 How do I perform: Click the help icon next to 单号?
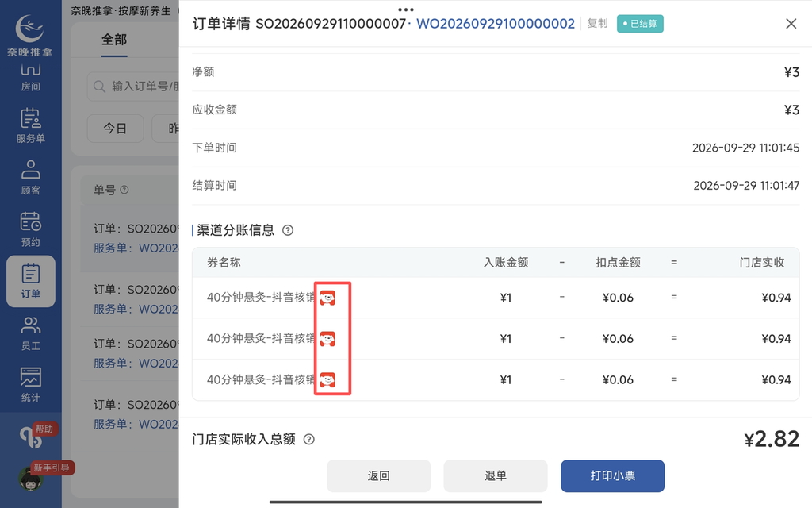pos(124,190)
